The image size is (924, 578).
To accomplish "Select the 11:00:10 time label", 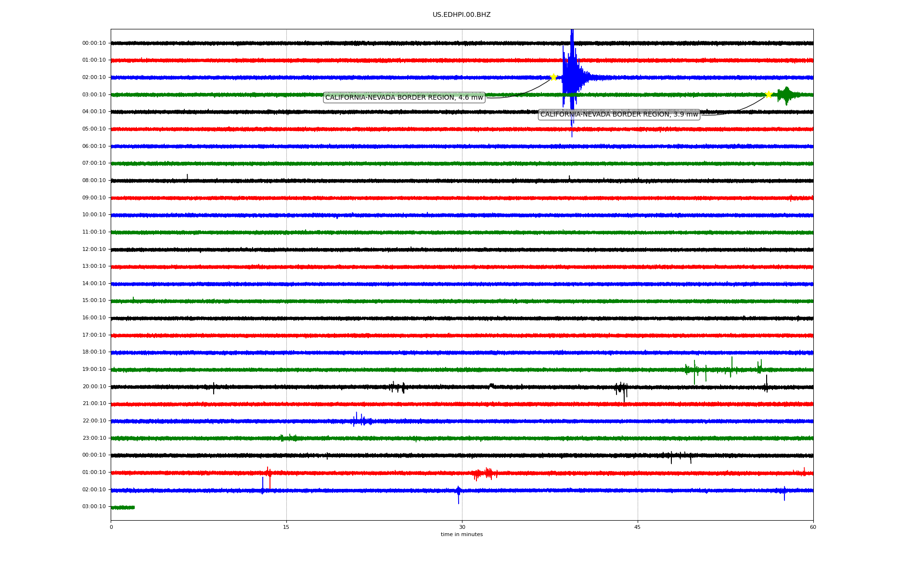I will (x=94, y=232).
